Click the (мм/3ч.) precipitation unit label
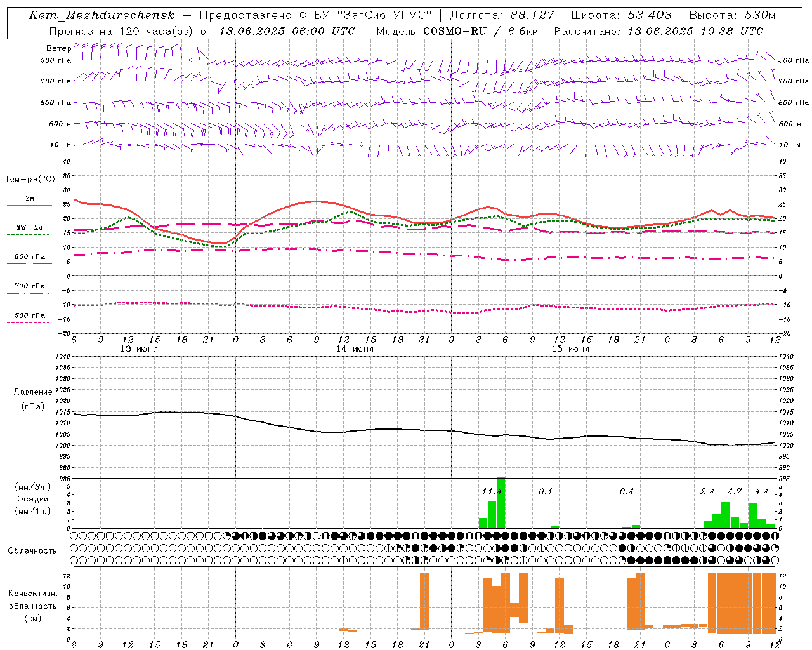This screenshot has width=812, height=650. (x=32, y=487)
